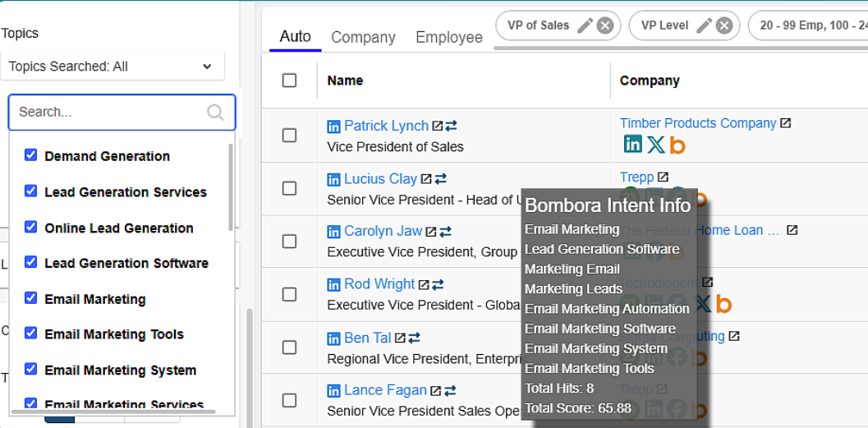Open the Topics Searched: All dropdown
The image size is (868, 428).
click(113, 67)
